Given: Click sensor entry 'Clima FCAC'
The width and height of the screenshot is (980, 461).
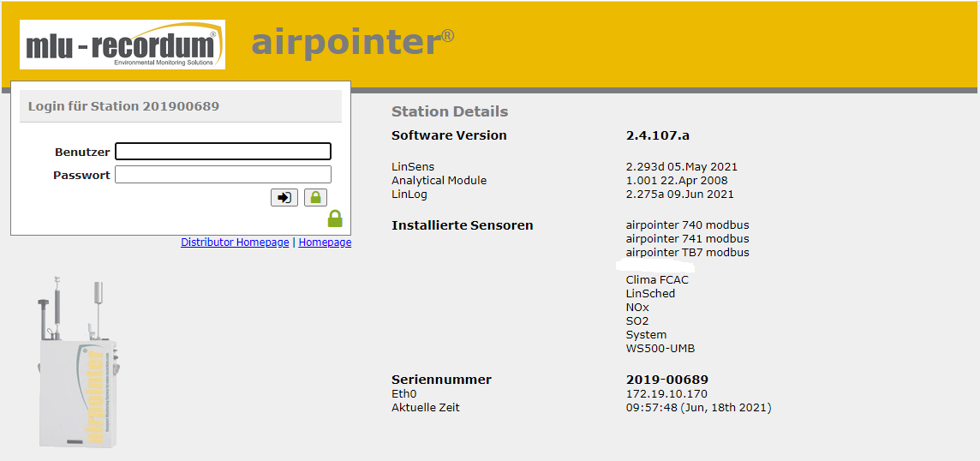Looking at the screenshot, I should (x=657, y=280).
